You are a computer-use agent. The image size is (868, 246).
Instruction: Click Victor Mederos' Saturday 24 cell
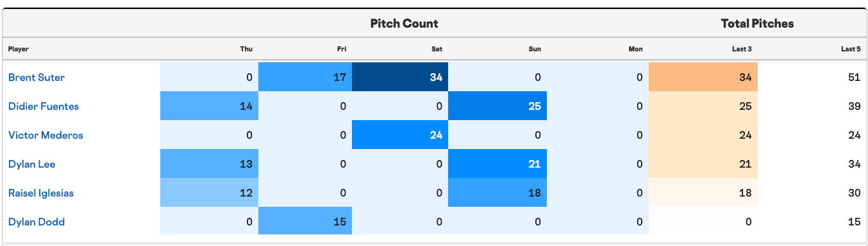point(400,135)
